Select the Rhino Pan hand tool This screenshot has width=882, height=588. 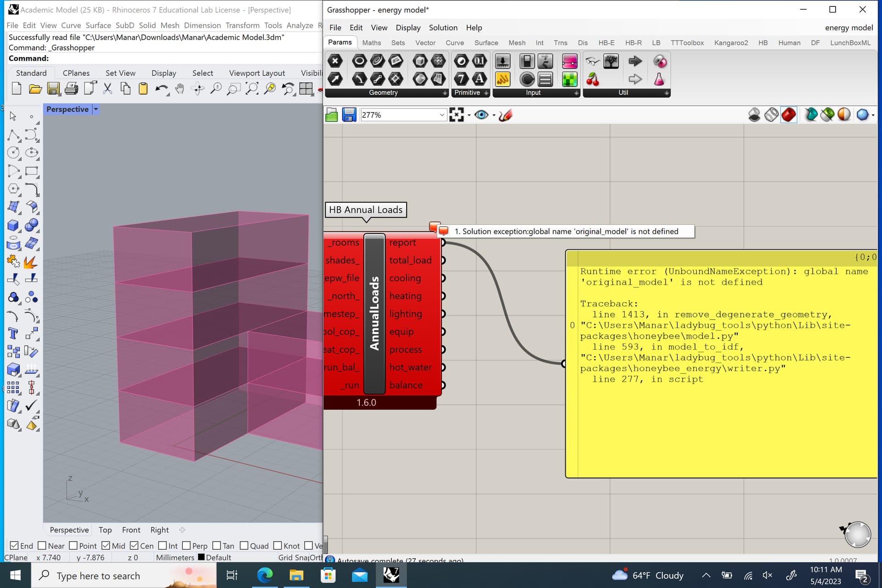pyautogui.click(x=180, y=88)
